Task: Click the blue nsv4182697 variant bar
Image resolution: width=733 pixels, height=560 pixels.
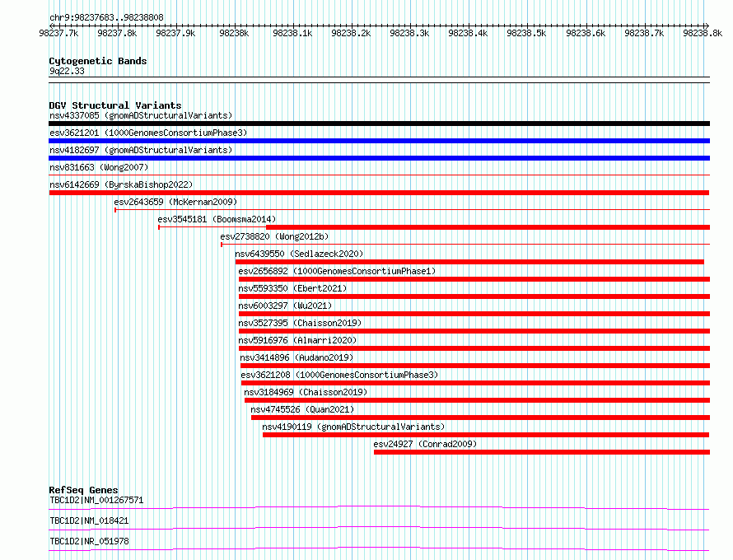Action: click(x=379, y=158)
